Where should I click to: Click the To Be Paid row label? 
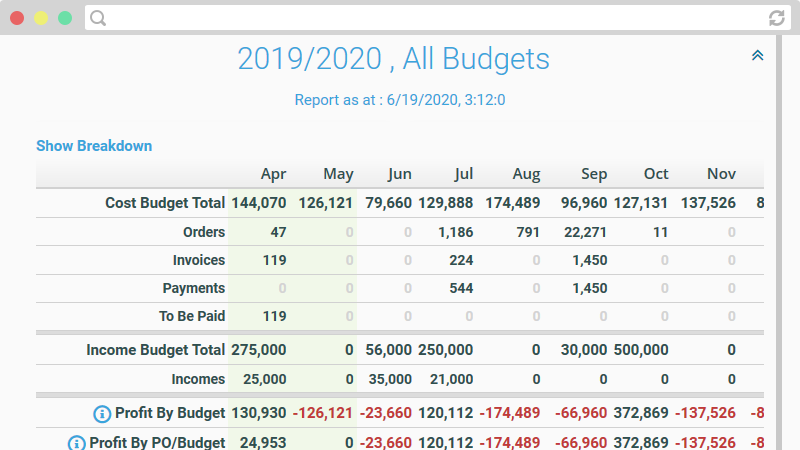pos(192,316)
